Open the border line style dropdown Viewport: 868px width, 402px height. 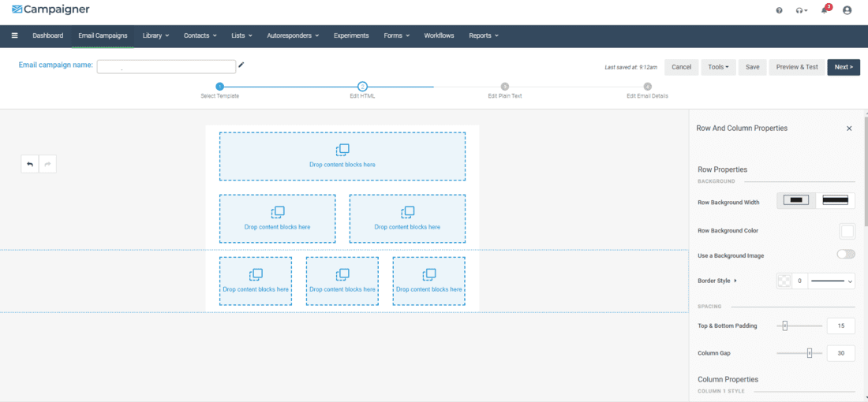[x=832, y=280]
